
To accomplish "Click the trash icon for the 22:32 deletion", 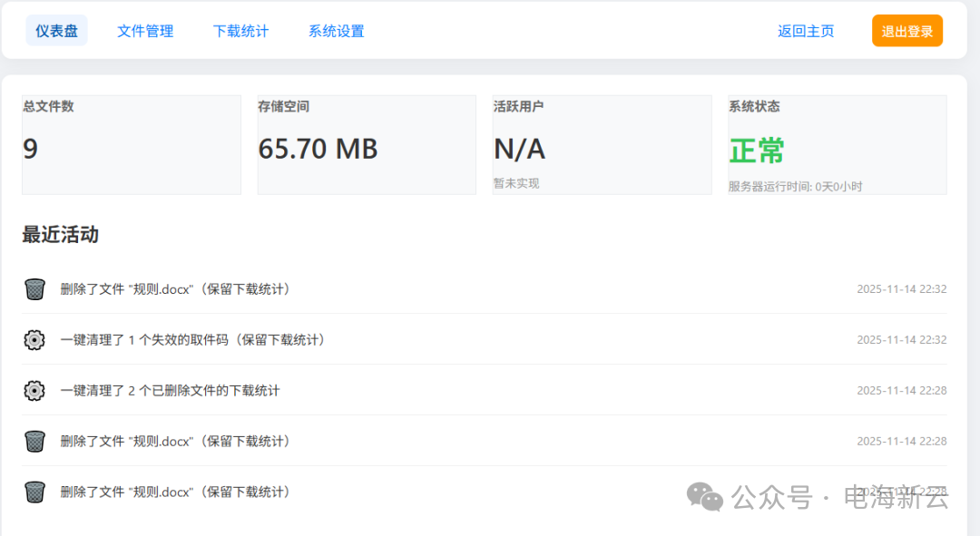I will click(34, 289).
